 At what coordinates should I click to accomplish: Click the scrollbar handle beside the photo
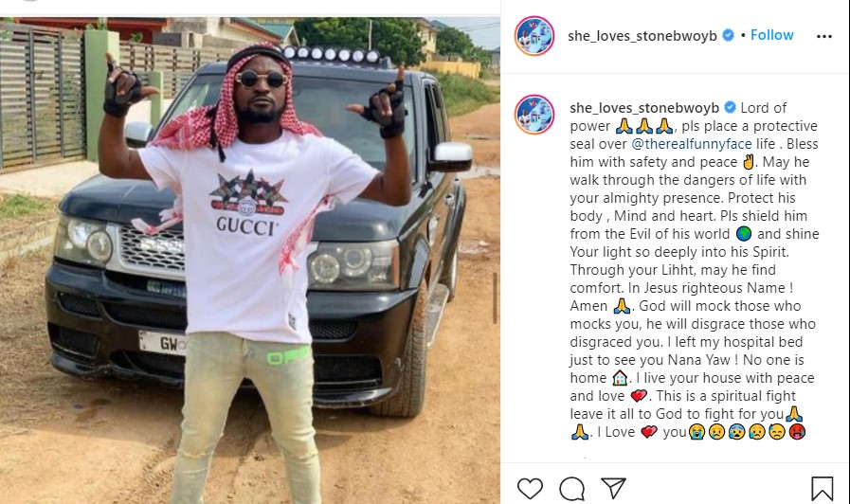pos(495,297)
